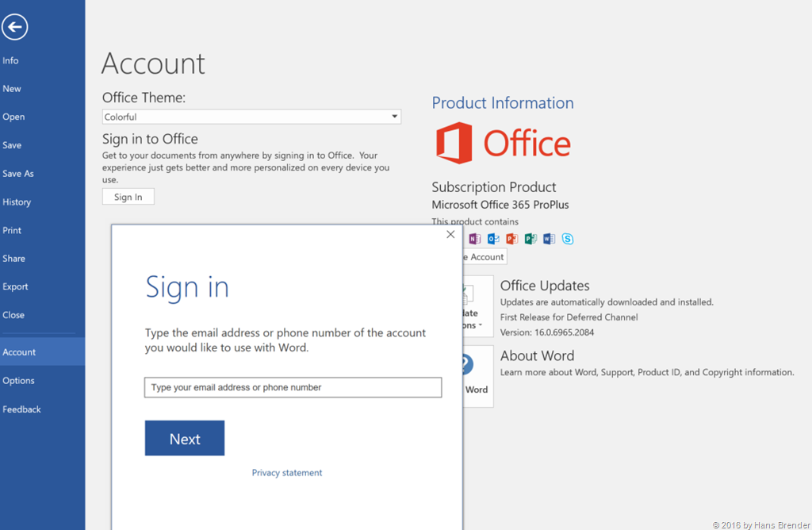Close the Sign in dialog
Screen dimensions: 812x530
coord(450,234)
